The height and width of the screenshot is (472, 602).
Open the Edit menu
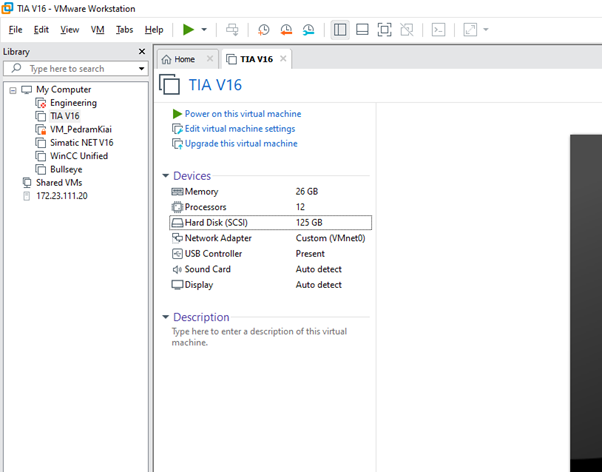[x=41, y=30]
